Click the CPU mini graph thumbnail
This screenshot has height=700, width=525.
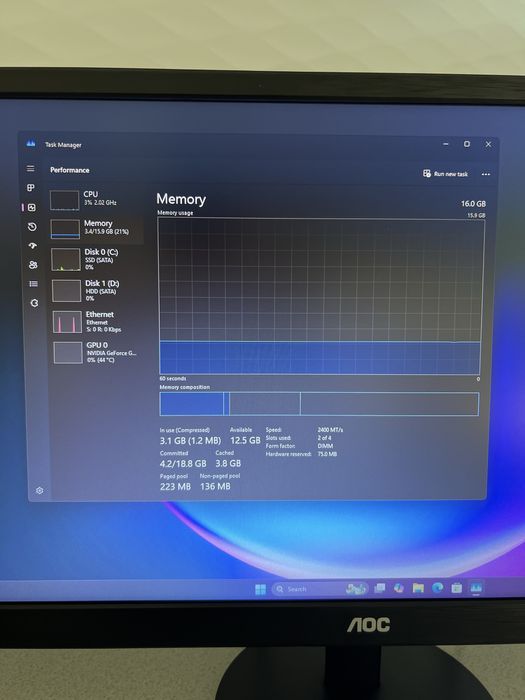[x=64, y=200]
